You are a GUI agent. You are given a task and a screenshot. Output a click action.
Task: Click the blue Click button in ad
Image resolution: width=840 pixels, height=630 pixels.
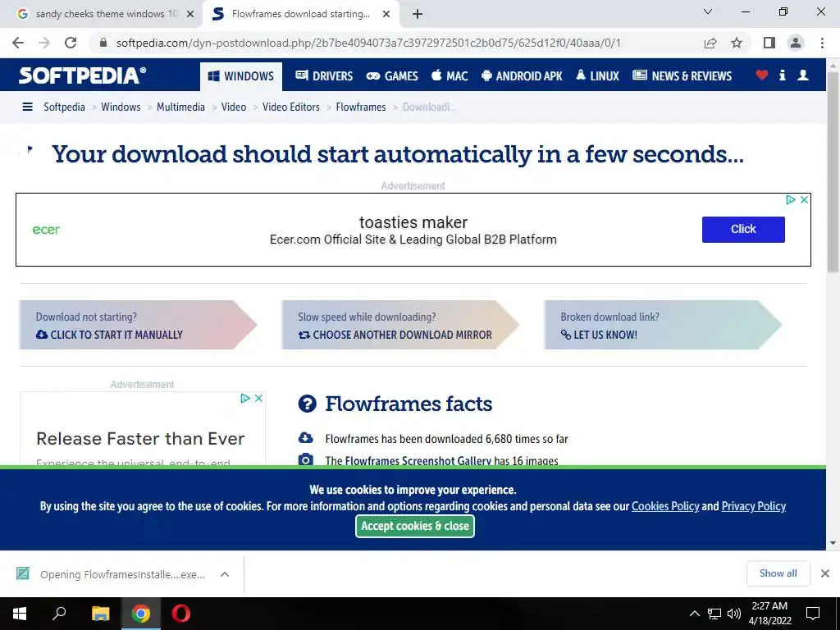coord(743,230)
